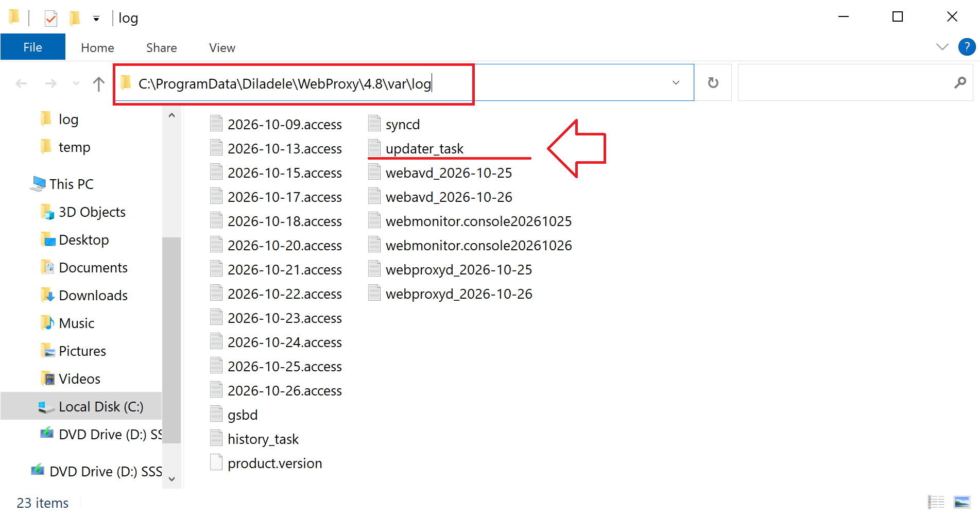Open address bar history dropdown
The height and width of the screenshot is (516, 980).
pyautogui.click(x=676, y=82)
